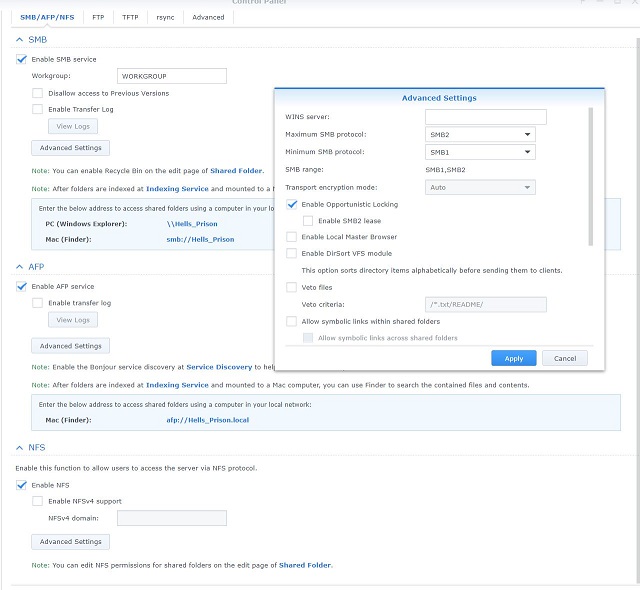
Task: Collapse the NFS section
Action: tap(19, 447)
